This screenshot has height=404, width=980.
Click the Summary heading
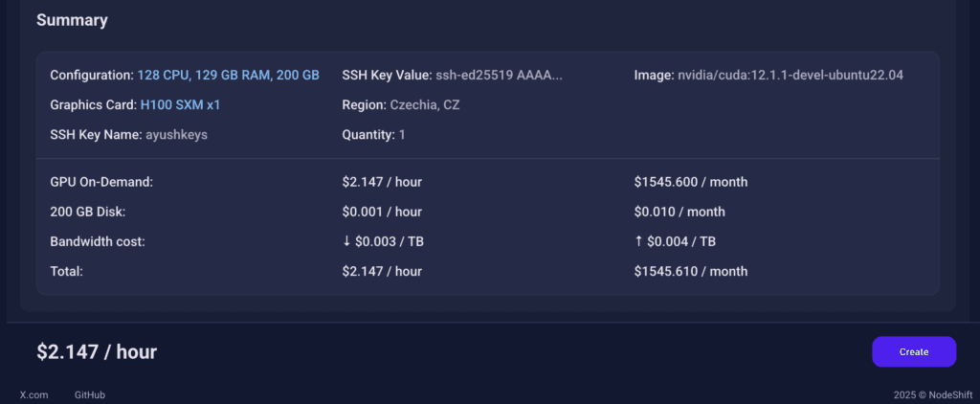pos(72,20)
